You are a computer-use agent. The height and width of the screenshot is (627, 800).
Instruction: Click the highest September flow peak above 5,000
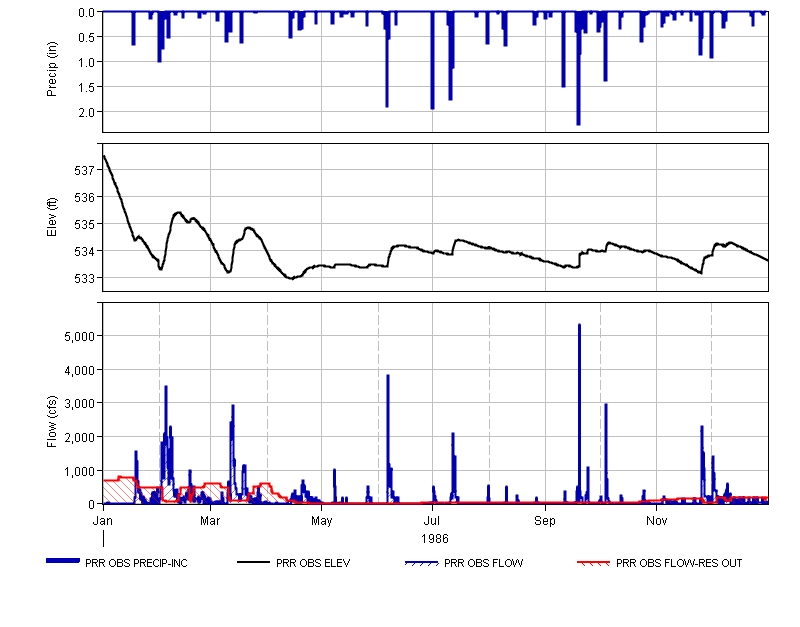579,325
